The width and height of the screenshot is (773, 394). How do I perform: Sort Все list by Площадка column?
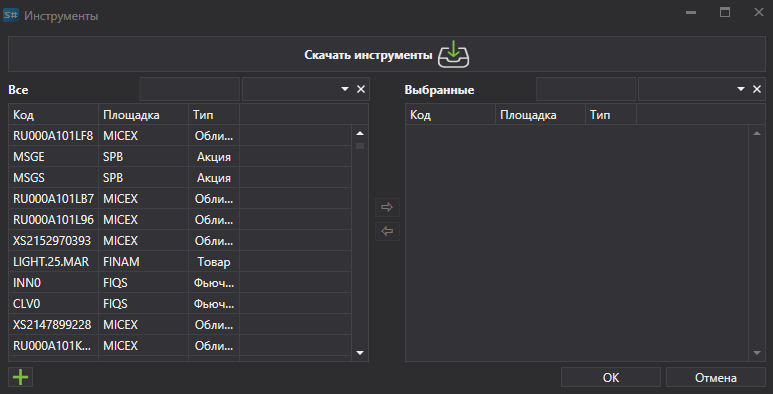143,115
